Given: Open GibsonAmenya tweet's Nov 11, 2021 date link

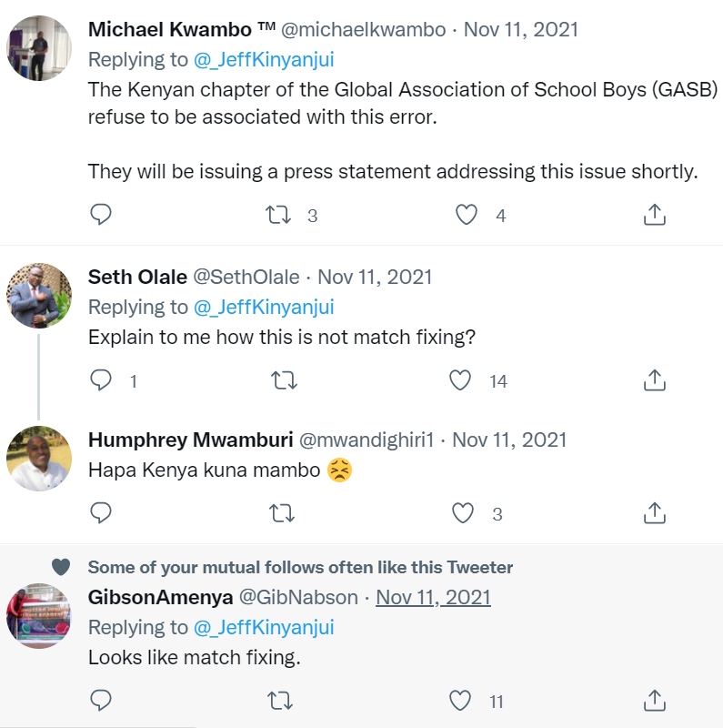Looking at the screenshot, I should (433, 597).
